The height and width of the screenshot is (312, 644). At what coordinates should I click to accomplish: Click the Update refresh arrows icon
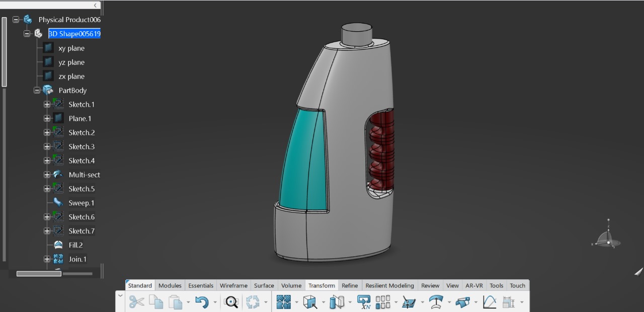coord(253,301)
